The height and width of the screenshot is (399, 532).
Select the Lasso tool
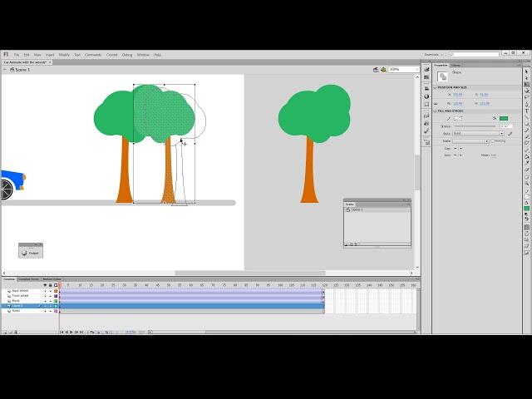click(x=526, y=96)
